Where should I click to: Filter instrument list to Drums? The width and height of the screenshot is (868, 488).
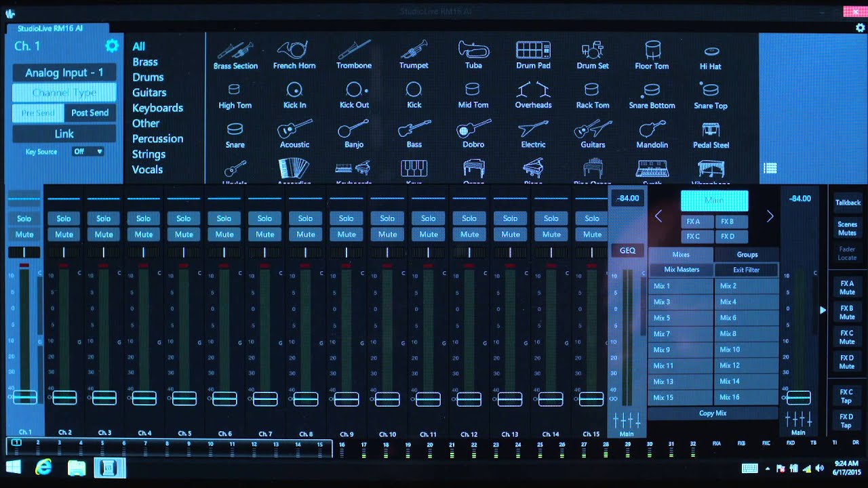148,77
